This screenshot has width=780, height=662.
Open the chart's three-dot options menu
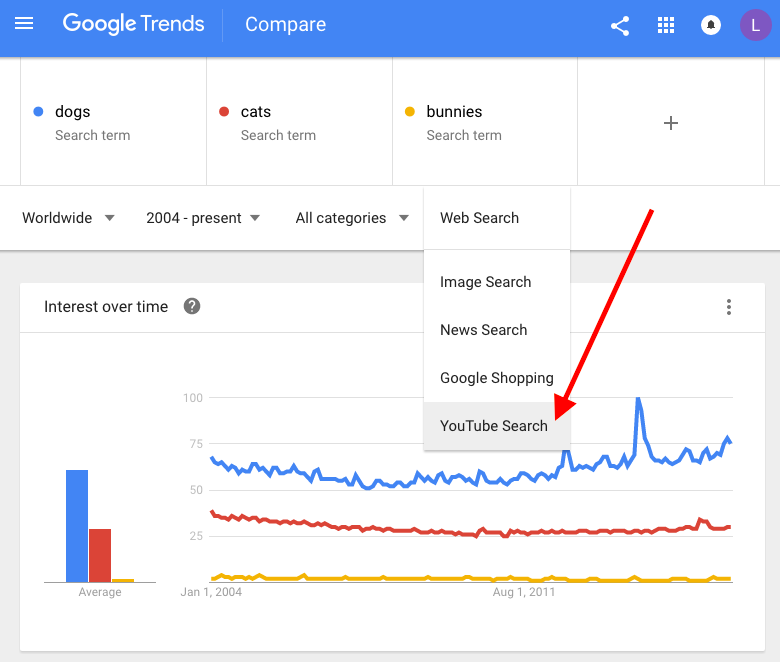(x=729, y=307)
